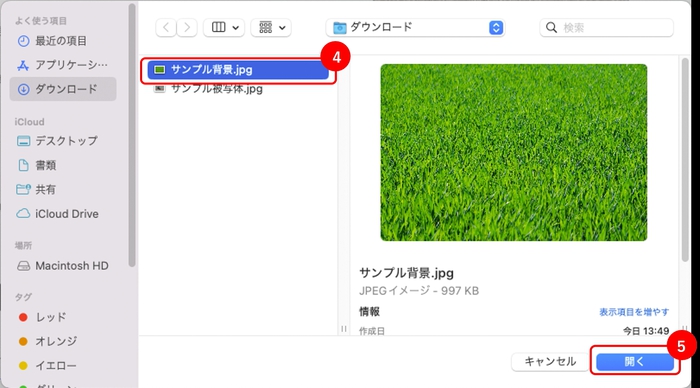
Task: Click the preview pane vertical scrollbar
Action: coord(685,161)
